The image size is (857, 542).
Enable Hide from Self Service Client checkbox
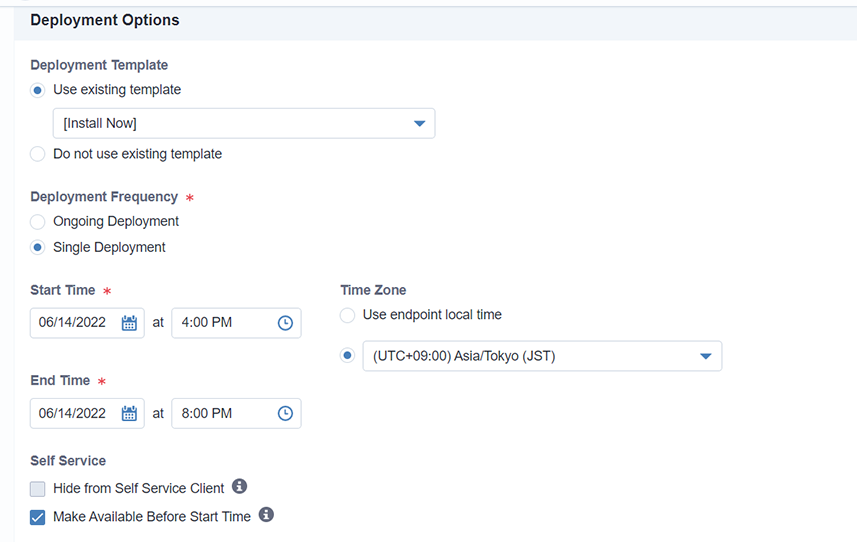38,489
